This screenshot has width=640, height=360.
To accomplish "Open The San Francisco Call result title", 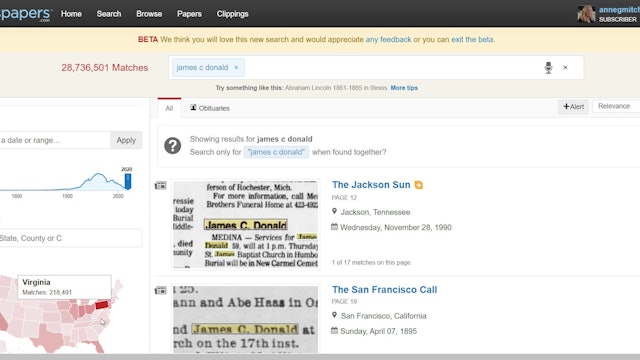I will pyautogui.click(x=384, y=290).
